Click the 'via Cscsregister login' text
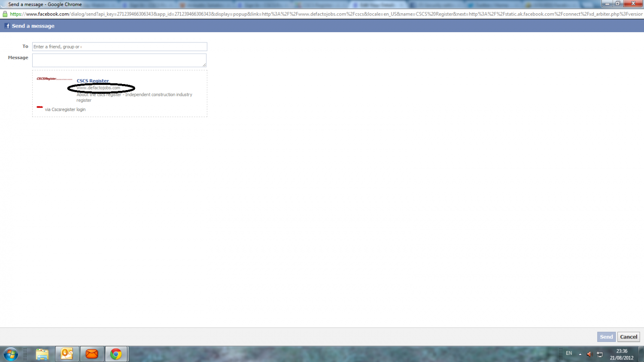Screen dimensions: 644x362 coord(65,109)
